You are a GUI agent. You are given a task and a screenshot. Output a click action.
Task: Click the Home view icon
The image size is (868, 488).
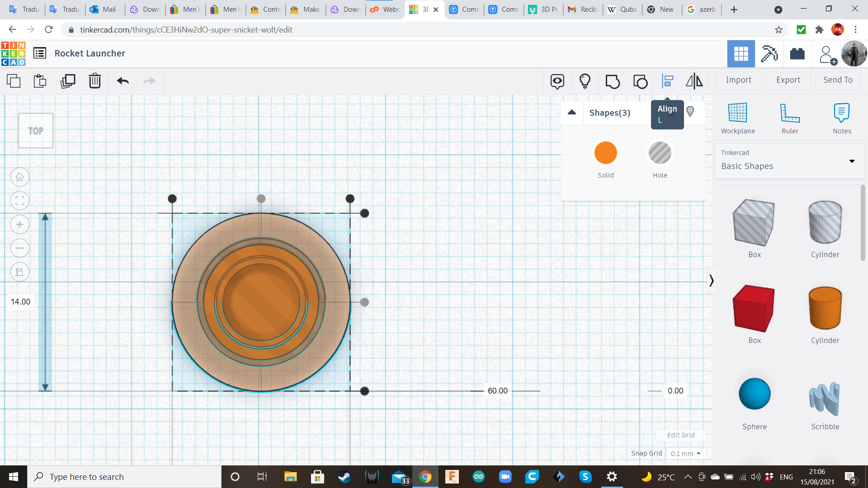coord(20,177)
